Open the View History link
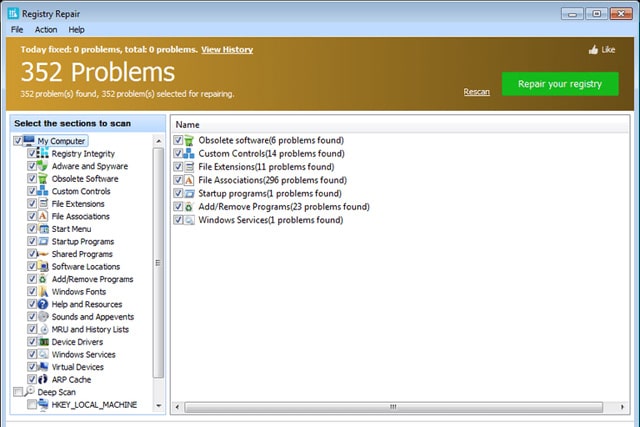The image size is (640, 427). (227, 49)
